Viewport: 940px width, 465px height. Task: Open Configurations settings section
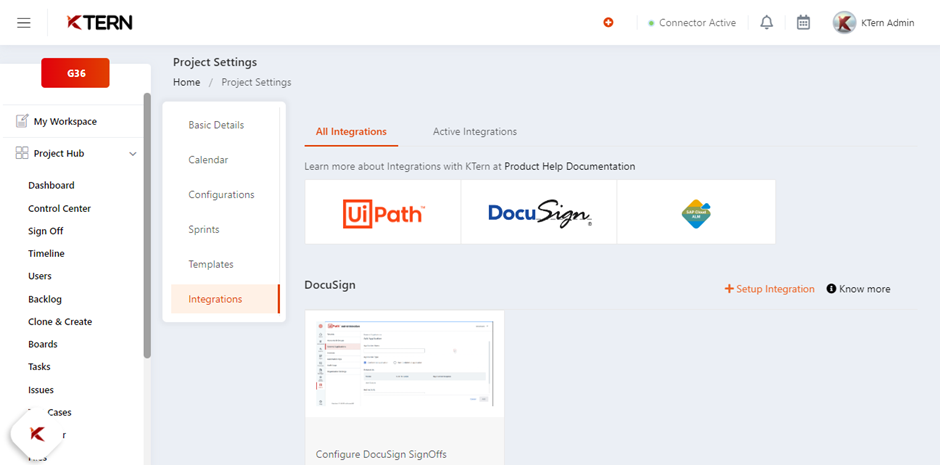221,195
